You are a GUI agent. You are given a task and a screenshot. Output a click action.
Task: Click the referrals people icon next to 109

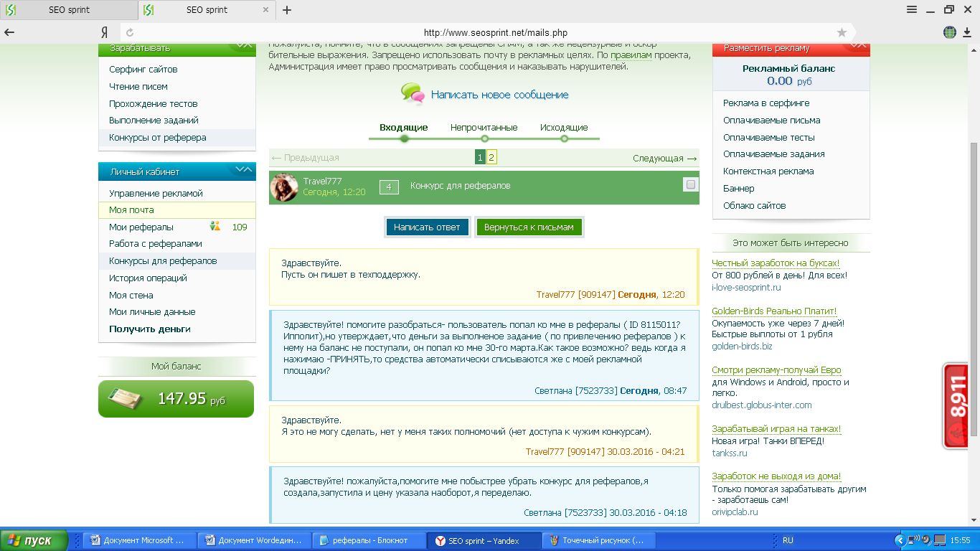[215, 227]
